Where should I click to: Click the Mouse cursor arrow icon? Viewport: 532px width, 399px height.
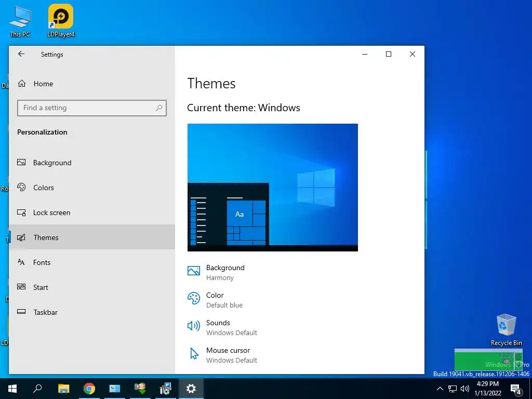coord(194,353)
